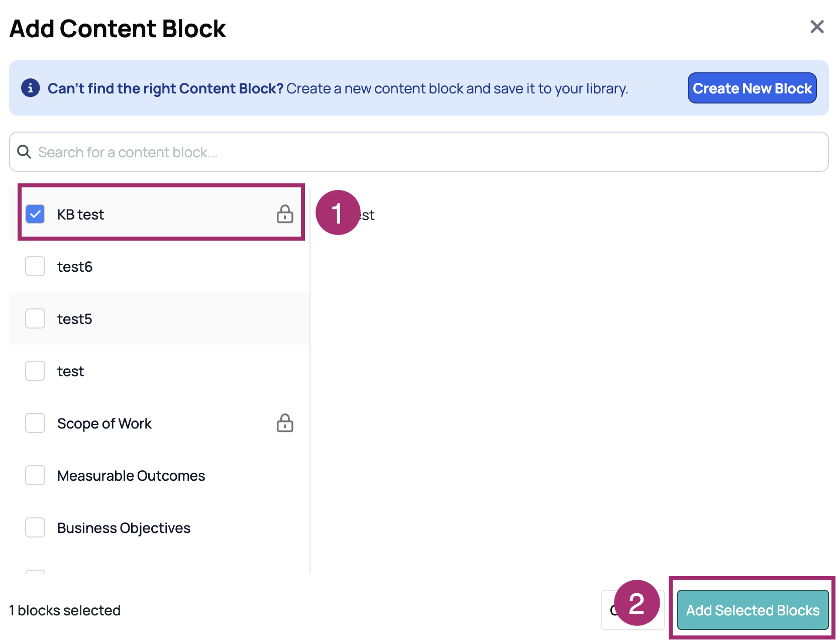Uncheck the KB test content block
Image resolution: width=840 pixels, height=643 pixels.
pyautogui.click(x=35, y=214)
